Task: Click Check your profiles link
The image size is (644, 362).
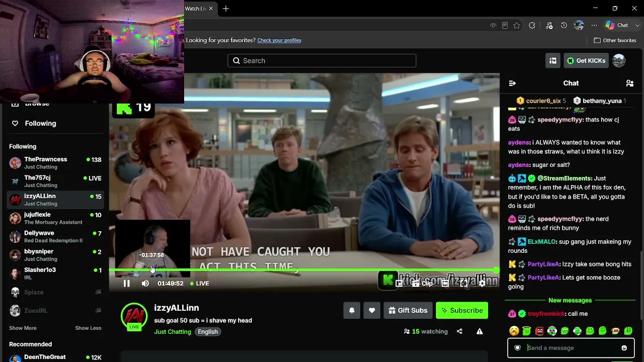Action: coord(279,40)
